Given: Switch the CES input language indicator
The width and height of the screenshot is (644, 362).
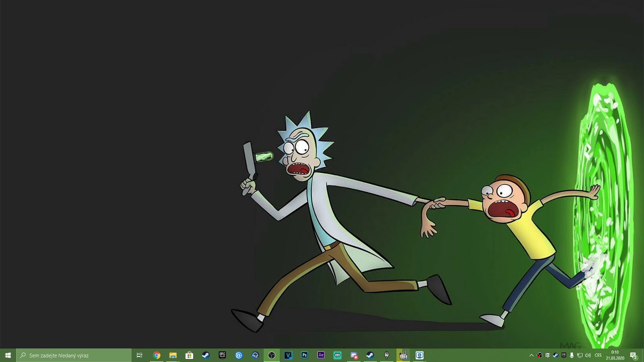Looking at the screenshot, I should (x=598, y=355).
